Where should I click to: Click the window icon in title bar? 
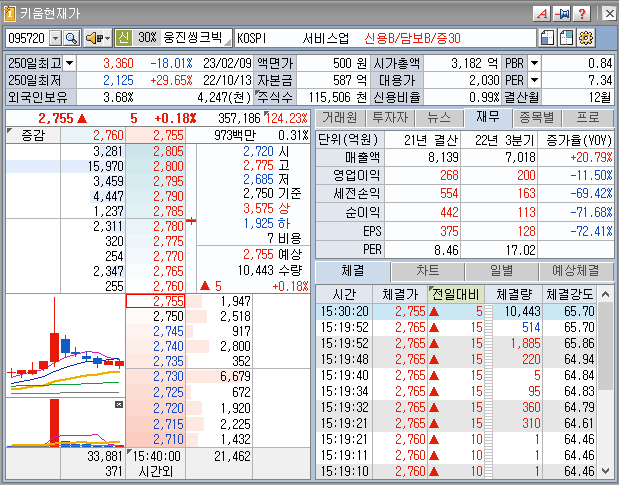point(9,14)
